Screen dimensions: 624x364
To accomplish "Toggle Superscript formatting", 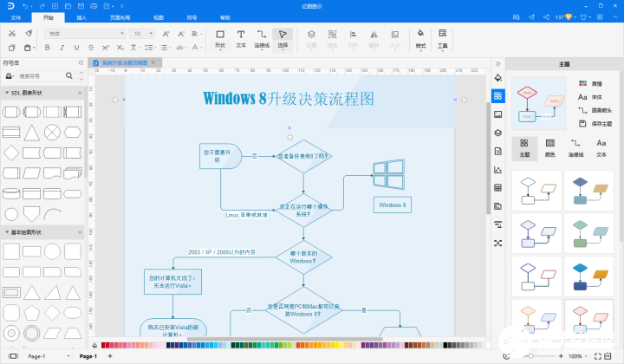I will (106, 48).
